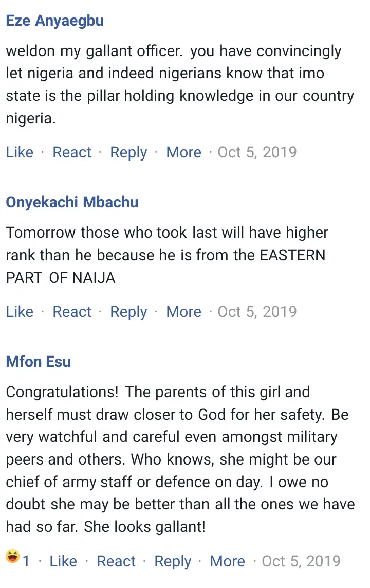Screen dimensions: 370x588
Task: Reply to Onyekachi Mbachu's comment
Action: [x=128, y=312]
